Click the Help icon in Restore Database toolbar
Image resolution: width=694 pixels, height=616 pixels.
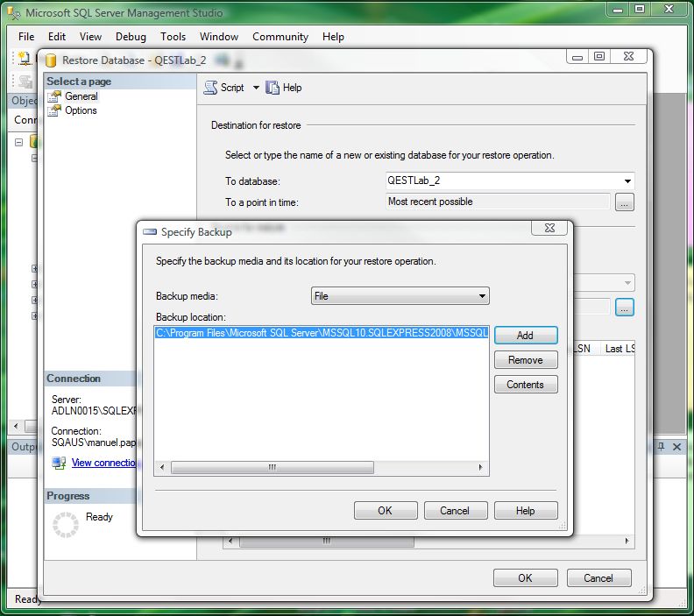(x=273, y=88)
